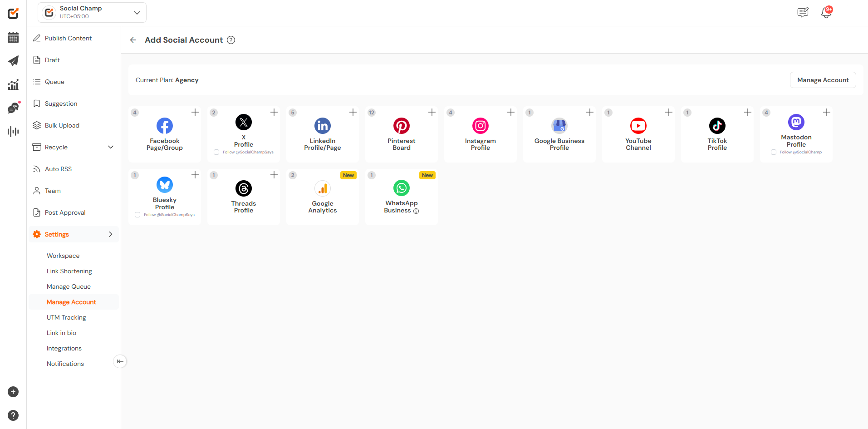
Task: Click the WhatsApp Business info icon
Action: (x=416, y=211)
